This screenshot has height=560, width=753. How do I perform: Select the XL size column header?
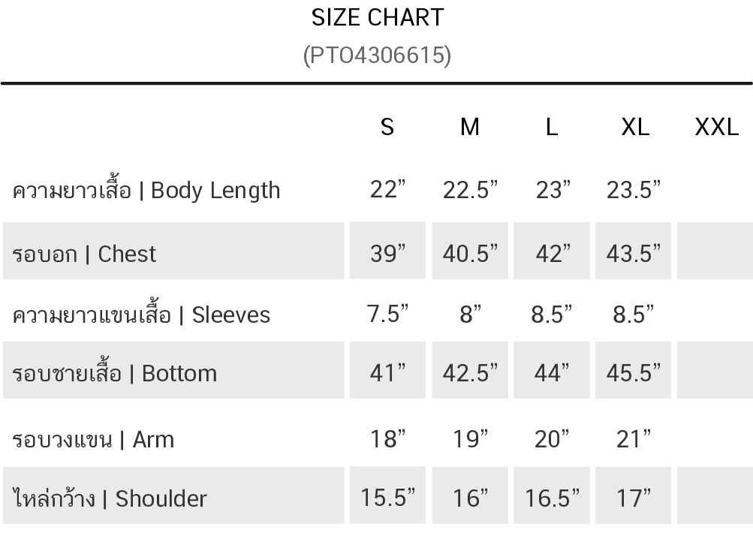pyautogui.click(x=634, y=128)
